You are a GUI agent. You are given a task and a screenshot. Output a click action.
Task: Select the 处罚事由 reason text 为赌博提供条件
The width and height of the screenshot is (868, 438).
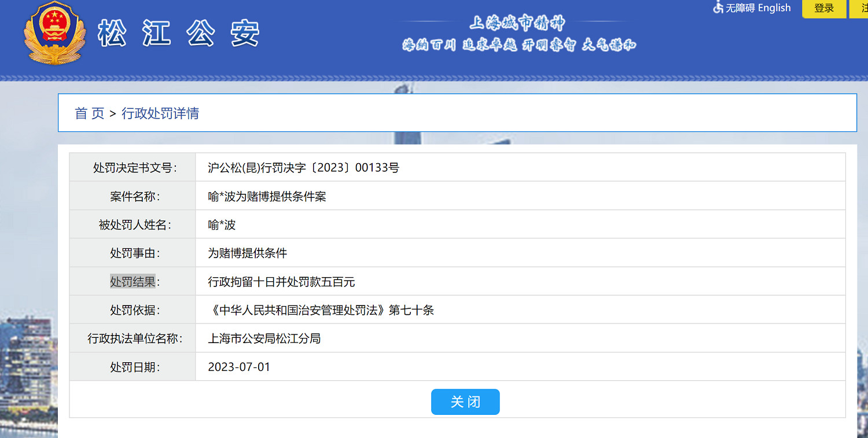tap(248, 253)
